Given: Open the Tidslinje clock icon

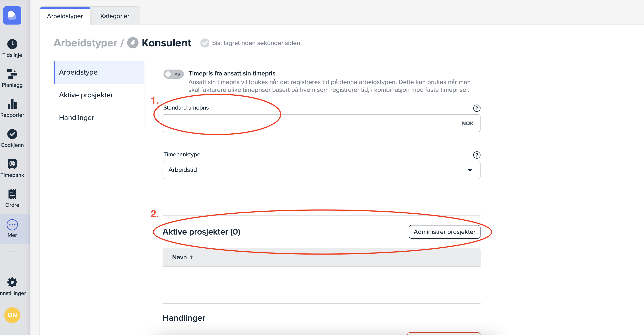Looking at the screenshot, I should click(12, 44).
